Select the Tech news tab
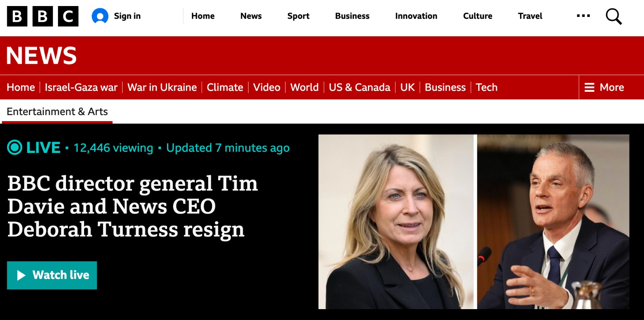Screen dimensions: 644x320 (486, 87)
